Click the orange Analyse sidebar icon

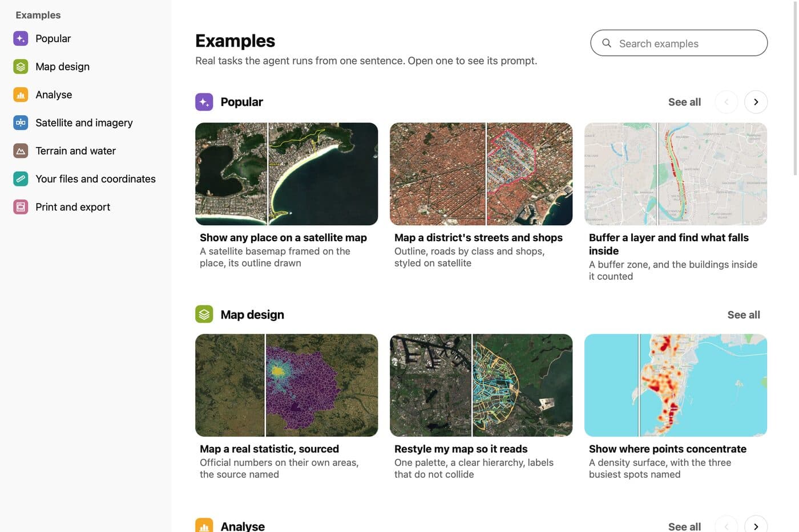(21, 95)
